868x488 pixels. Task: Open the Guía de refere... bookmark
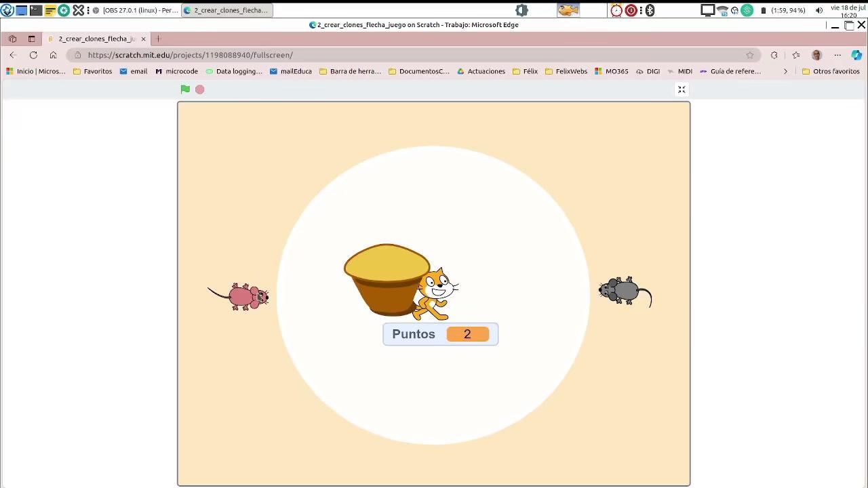[730, 71]
